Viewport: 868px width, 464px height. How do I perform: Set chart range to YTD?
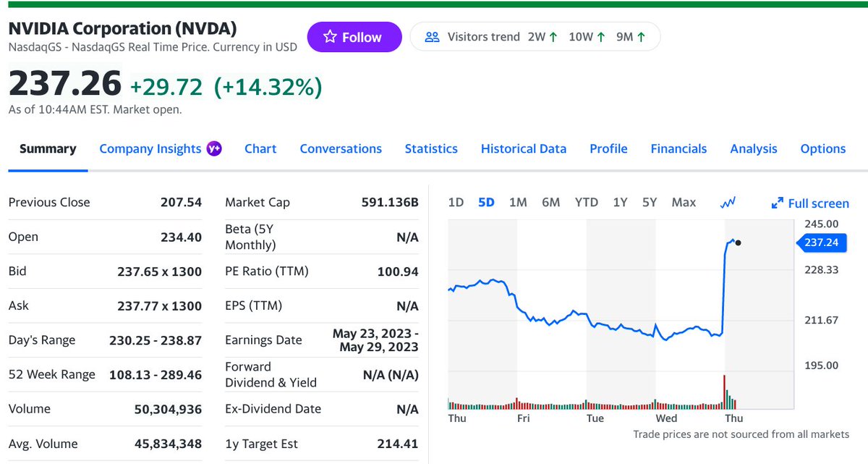tap(587, 202)
